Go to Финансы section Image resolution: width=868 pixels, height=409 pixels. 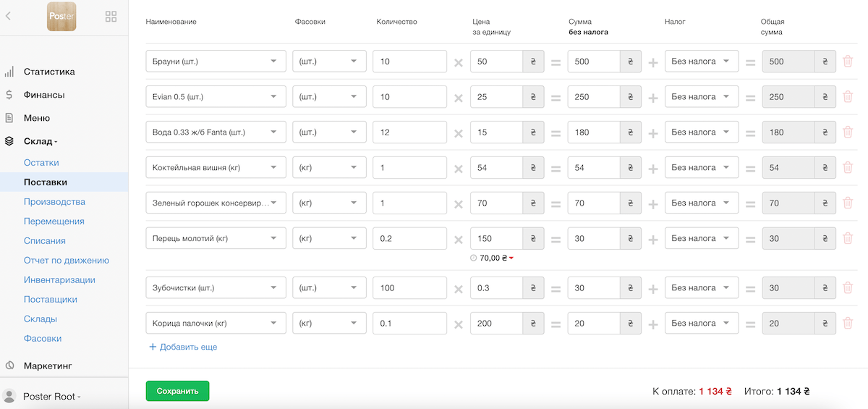(x=44, y=95)
